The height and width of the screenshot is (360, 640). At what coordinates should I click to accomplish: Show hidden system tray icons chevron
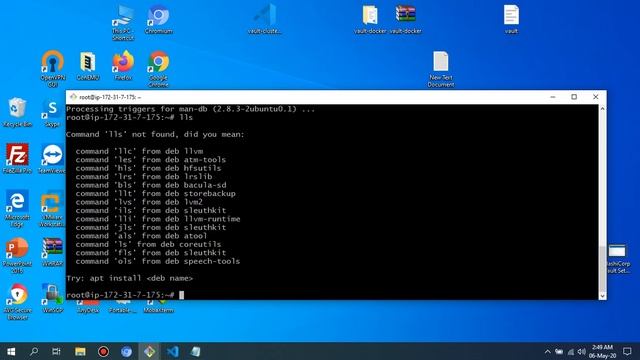tap(547, 351)
